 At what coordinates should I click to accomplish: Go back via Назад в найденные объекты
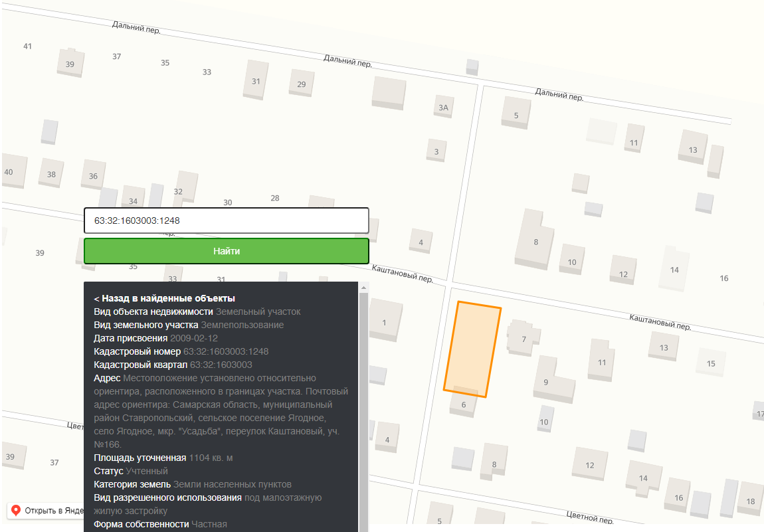tap(164, 298)
